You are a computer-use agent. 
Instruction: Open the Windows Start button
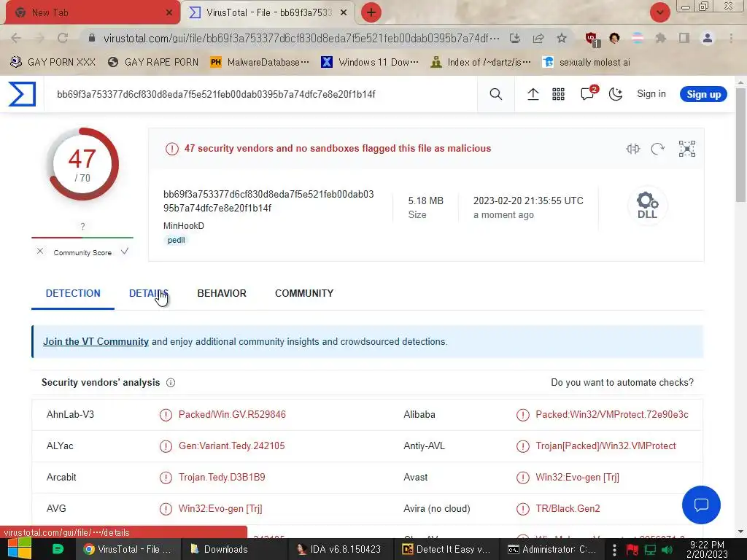(x=20, y=549)
